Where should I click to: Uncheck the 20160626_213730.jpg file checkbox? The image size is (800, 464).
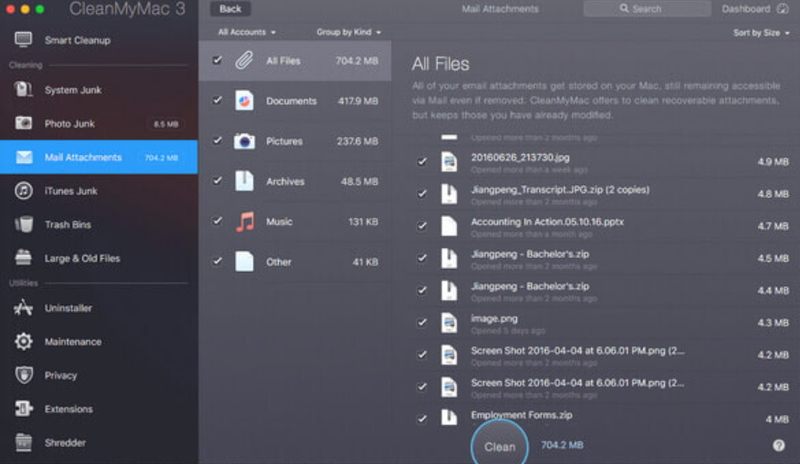(422, 162)
